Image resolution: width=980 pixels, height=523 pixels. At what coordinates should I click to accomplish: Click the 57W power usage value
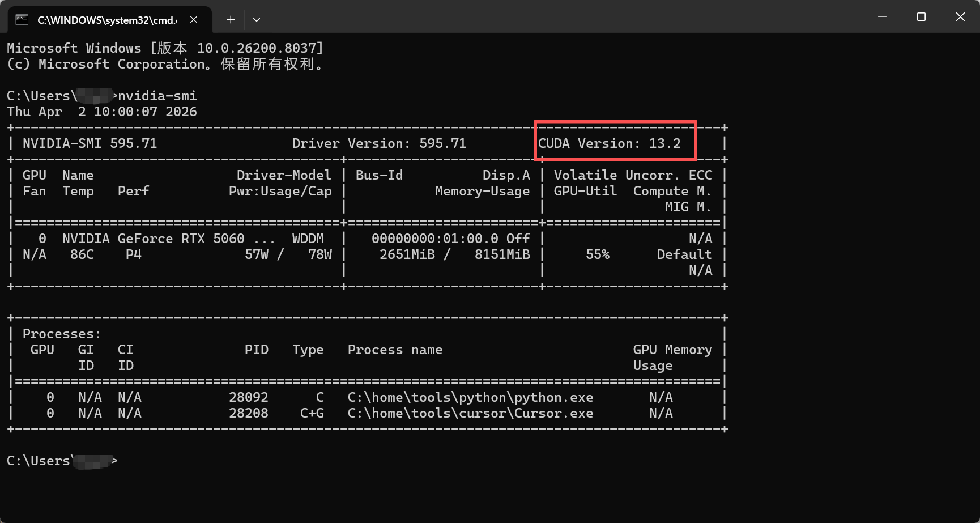[x=257, y=254]
